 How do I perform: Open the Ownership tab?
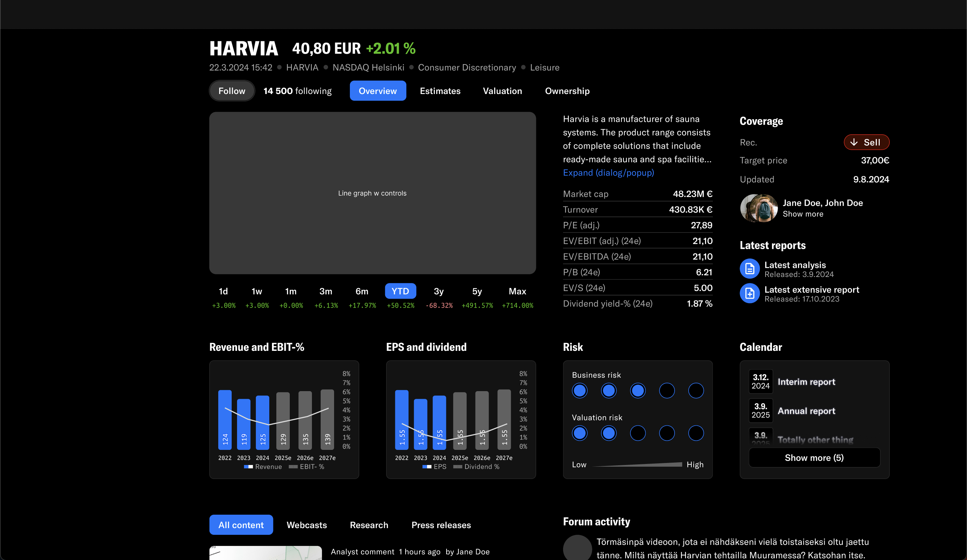(567, 91)
